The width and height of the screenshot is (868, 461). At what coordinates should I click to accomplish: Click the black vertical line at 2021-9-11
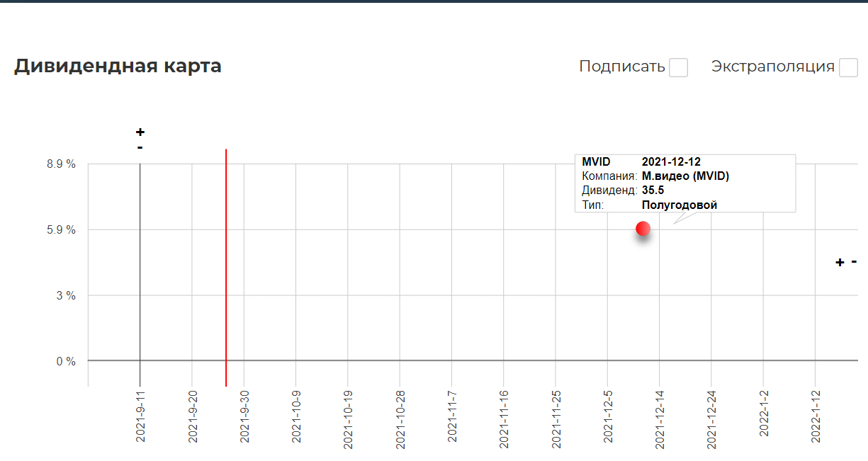(140, 275)
